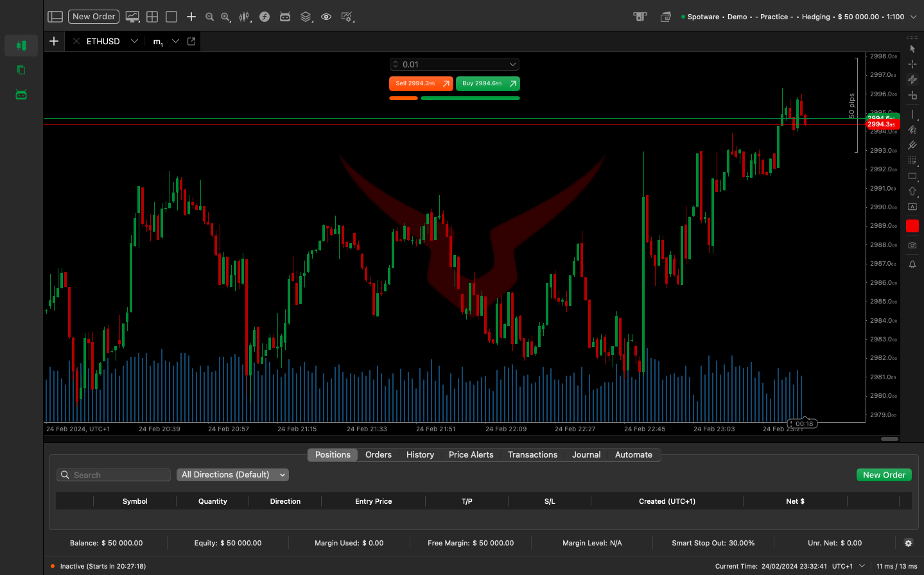This screenshot has height=575, width=924.
Task: Open Trade section in left sidebar
Action: pyautogui.click(x=21, y=46)
